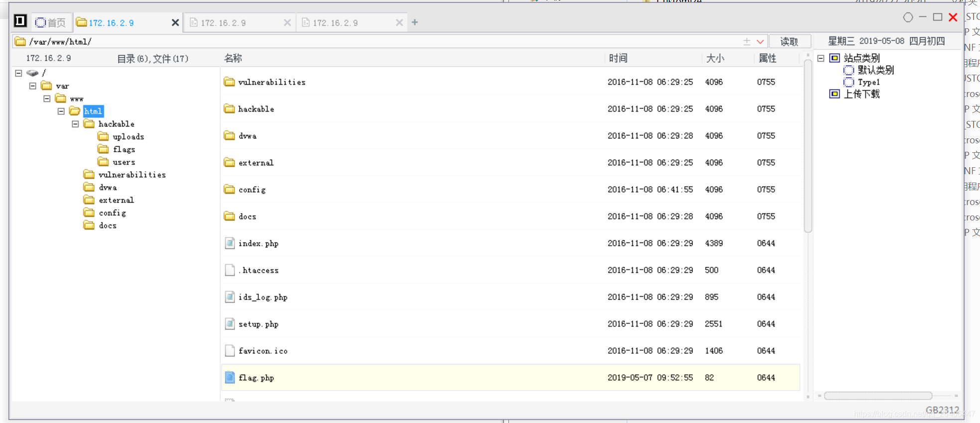The width and height of the screenshot is (980, 423).
Task: Click the 读取 button
Action: click(789, 42)
